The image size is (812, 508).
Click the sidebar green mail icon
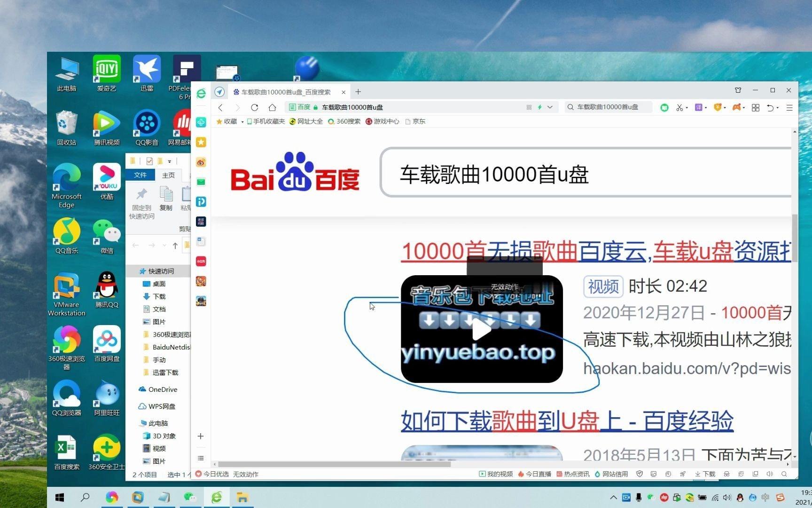click(x=201, y=182)
